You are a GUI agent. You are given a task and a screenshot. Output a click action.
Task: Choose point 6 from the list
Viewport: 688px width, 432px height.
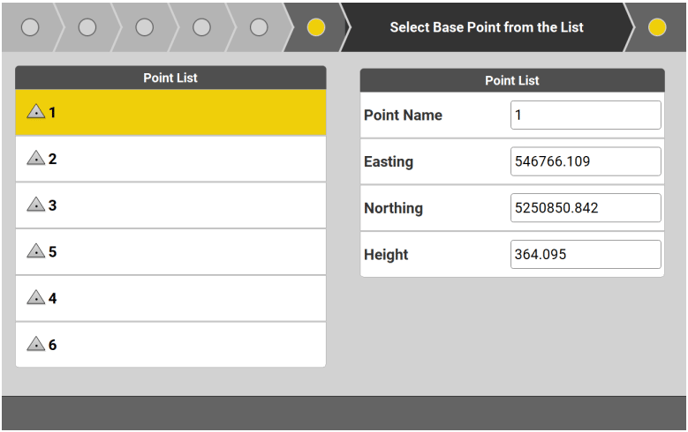point(170,345)
